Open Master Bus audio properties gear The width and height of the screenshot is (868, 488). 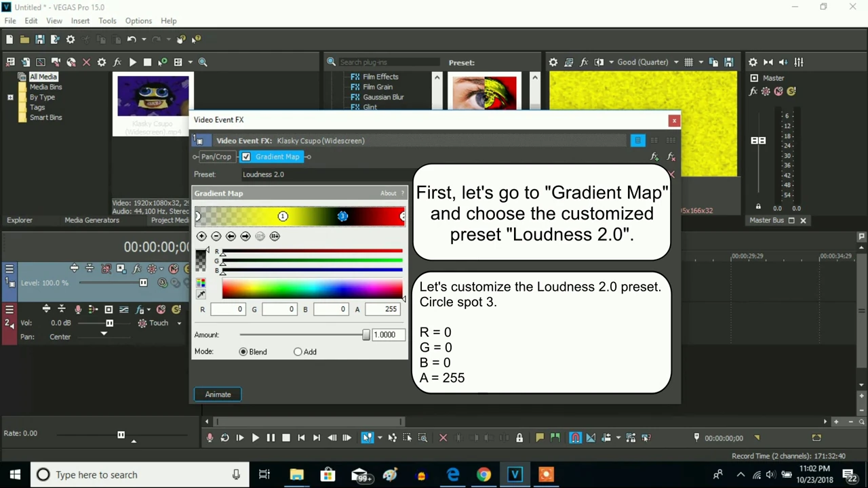pyautogui.click(x=753, y=62)
